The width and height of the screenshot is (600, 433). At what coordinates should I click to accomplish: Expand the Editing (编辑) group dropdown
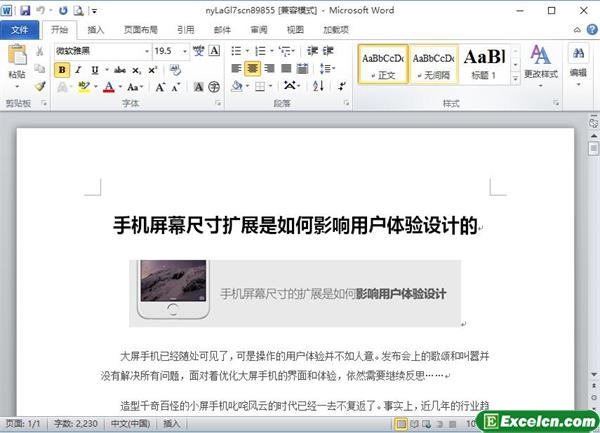[x=578, y=62]
